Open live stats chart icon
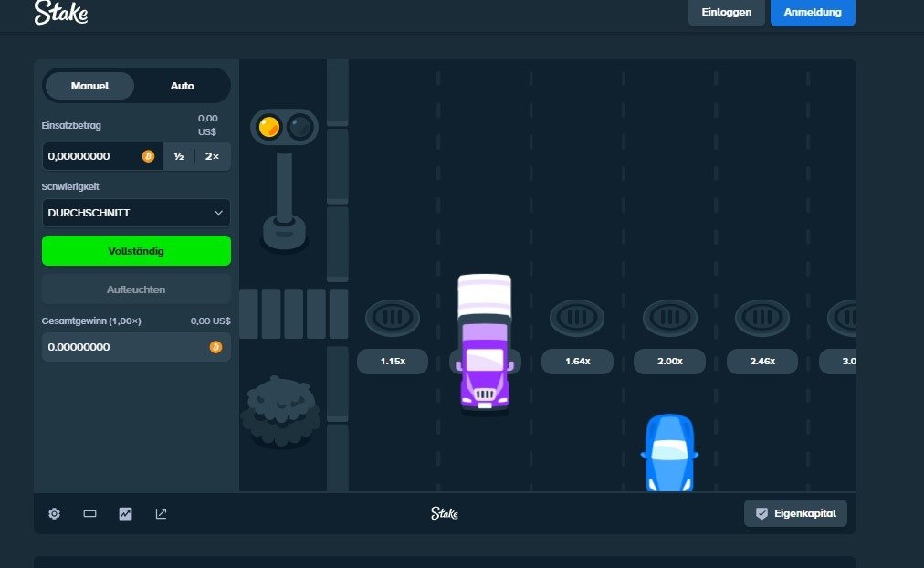The width and height of the screenshot is (924, 568). tap(125, 514)
